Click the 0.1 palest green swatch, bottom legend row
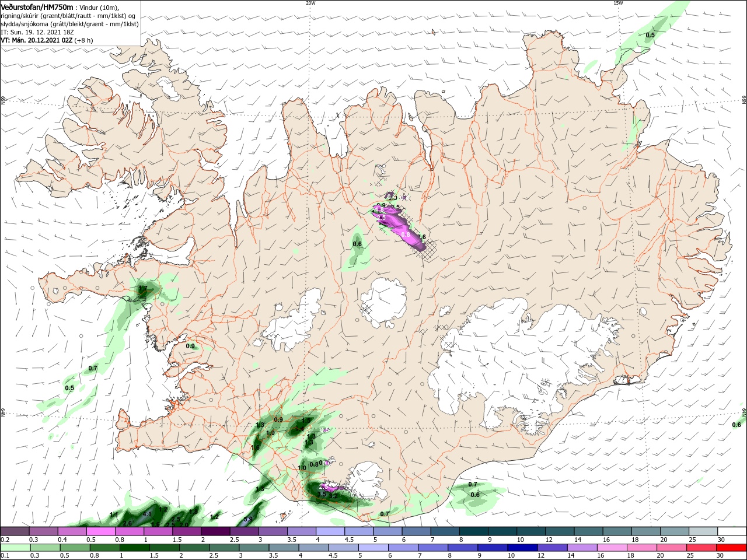Screen dimensions: 747x560 click(x=15, y=548)
